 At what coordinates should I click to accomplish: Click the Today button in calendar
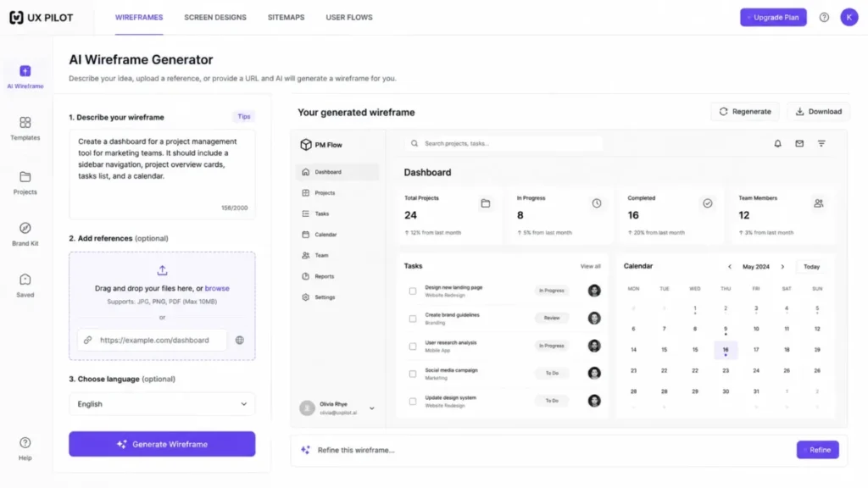coord(811,267)
